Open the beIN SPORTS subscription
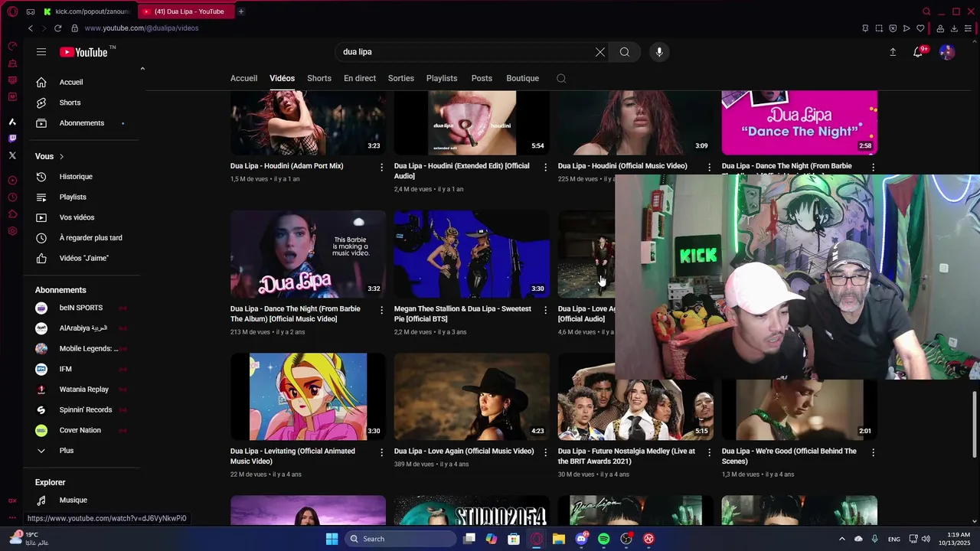Screen dimensions: 980x551 [80, 308]
